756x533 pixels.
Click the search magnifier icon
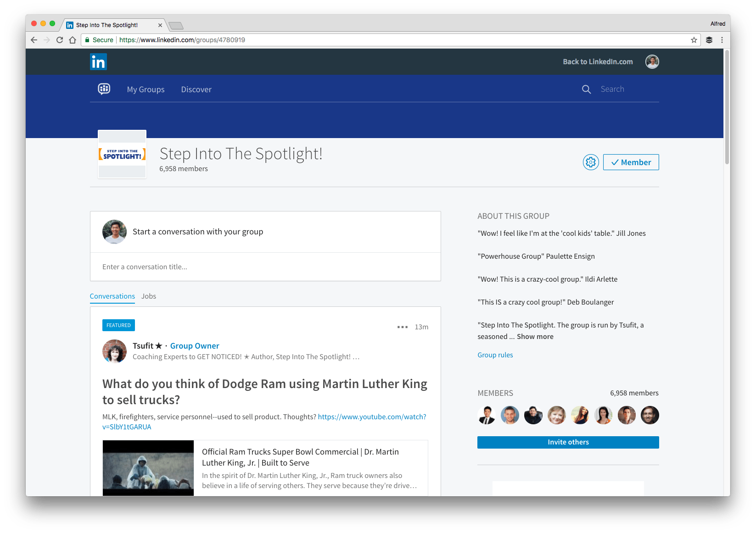tap(586, 89)
